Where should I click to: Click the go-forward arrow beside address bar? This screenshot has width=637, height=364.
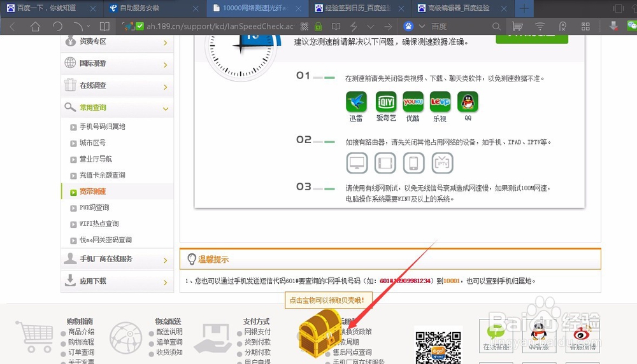388,27
